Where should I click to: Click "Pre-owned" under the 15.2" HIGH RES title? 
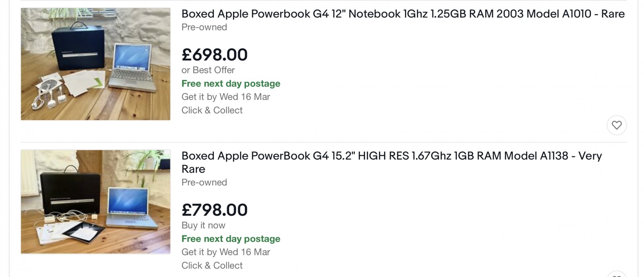[x=204, y=182]
